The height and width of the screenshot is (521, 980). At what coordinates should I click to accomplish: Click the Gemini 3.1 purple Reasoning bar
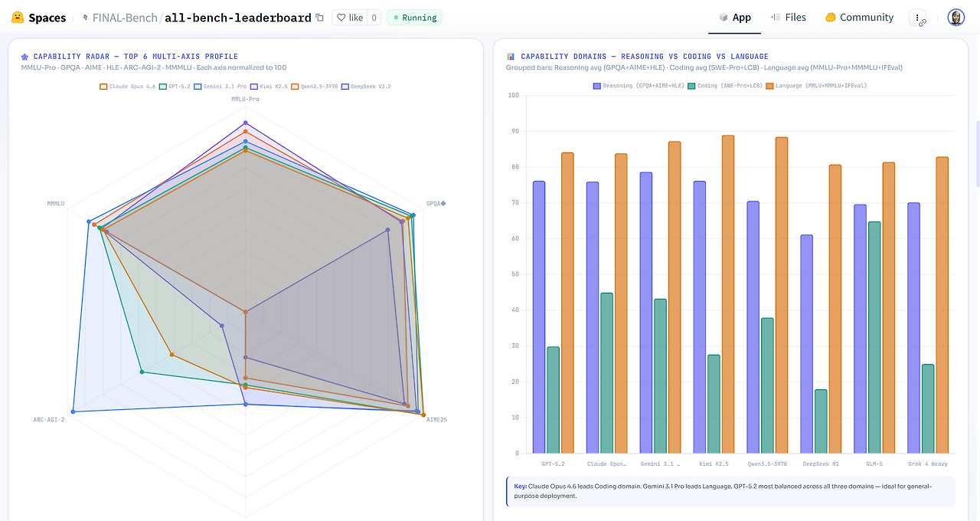tap(646, 313)
